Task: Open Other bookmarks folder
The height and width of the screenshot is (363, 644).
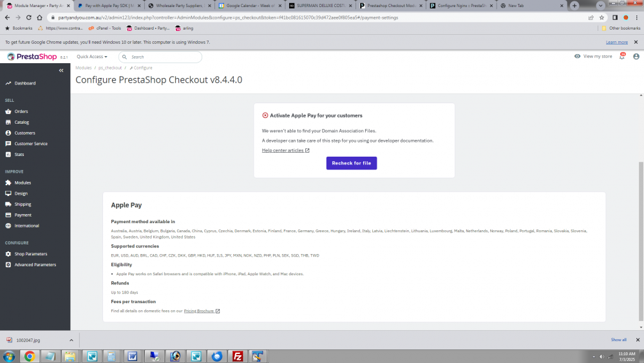Action: click(621, 28)
